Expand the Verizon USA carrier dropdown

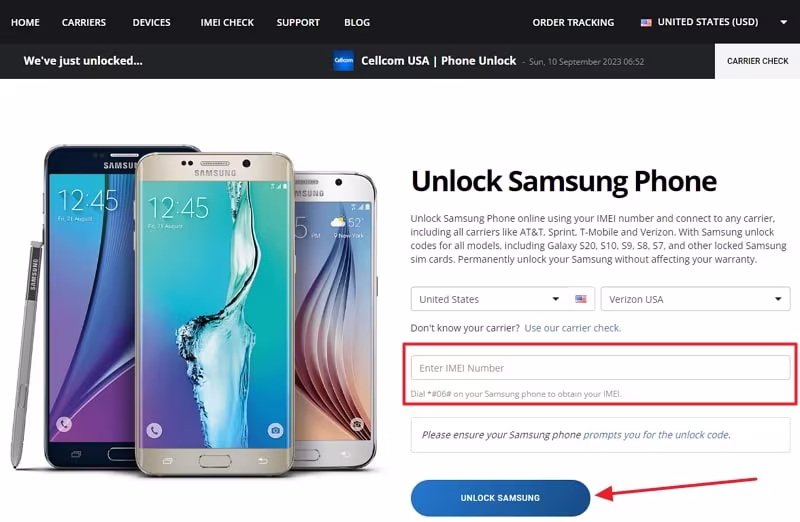pos(695,299)
